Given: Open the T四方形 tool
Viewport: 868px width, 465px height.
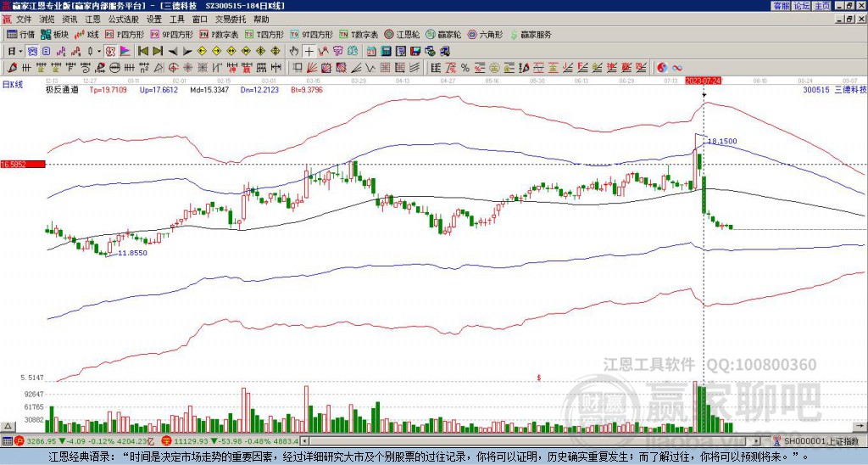Looking at the screenshot, I should pyautogui.click(x=264, y=34).
